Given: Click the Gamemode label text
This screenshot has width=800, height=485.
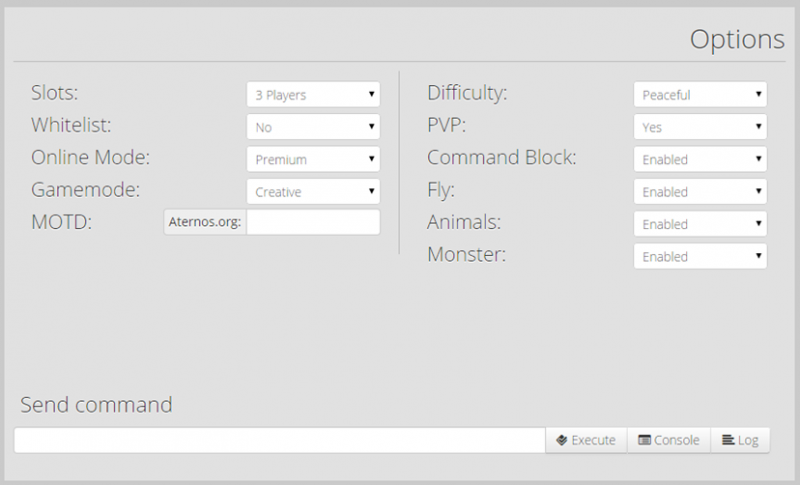Looking at the screenshot, I should (x=84, y=190).
